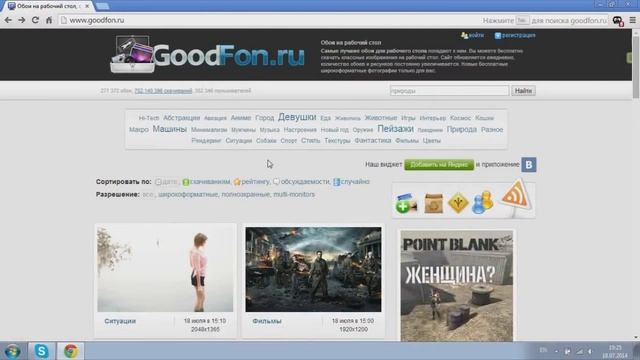Open Skype from the taskbar
The width and height of the screenshot is (640, 360).
pyautogui.click(x=41, y=351)
